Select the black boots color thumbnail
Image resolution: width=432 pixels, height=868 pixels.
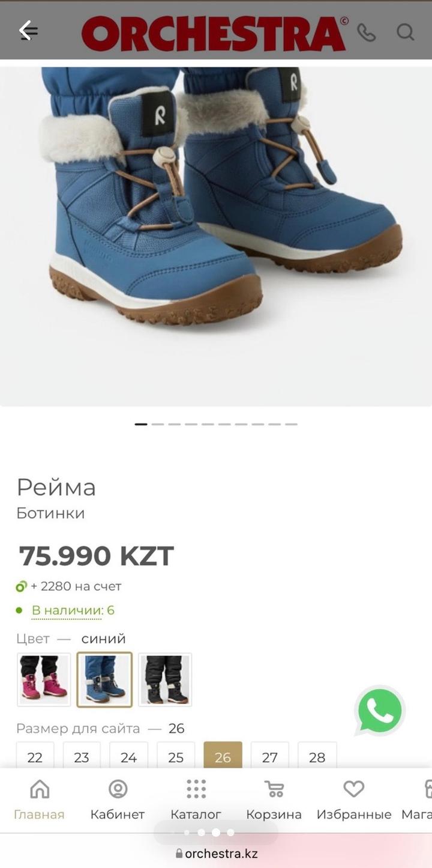165,679
